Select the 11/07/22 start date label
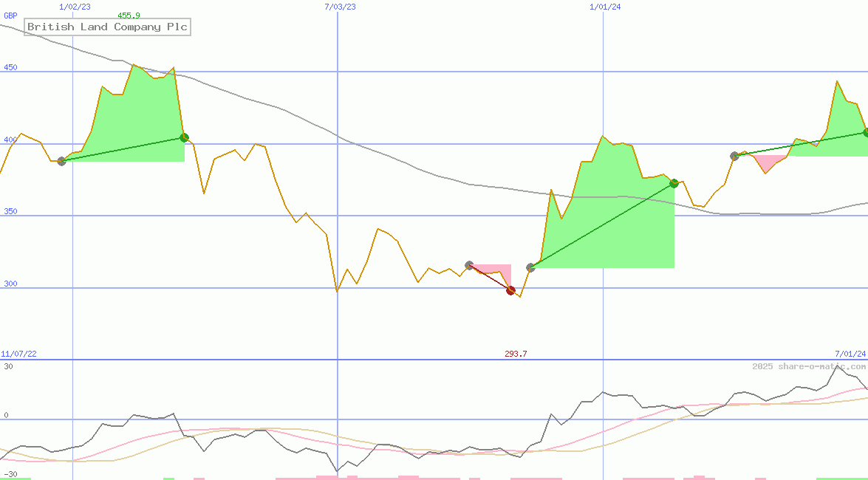The width and height of the screenshot is (868, 480). click(18, 354)
